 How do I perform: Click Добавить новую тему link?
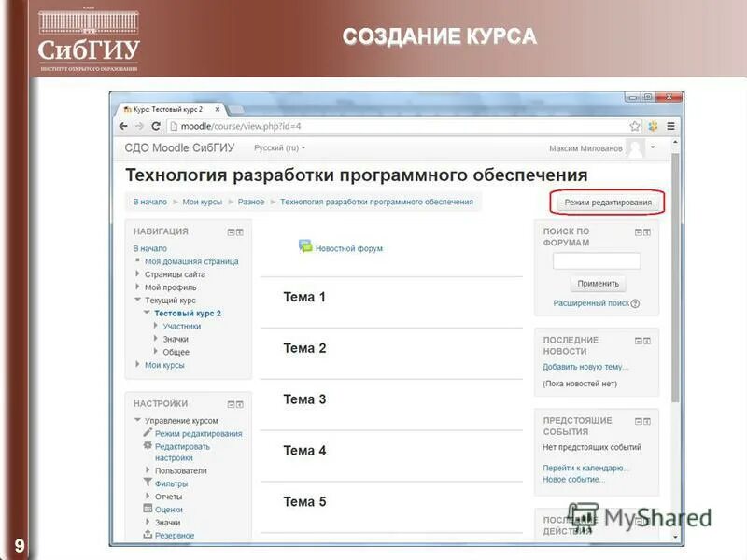click(585, 367)
